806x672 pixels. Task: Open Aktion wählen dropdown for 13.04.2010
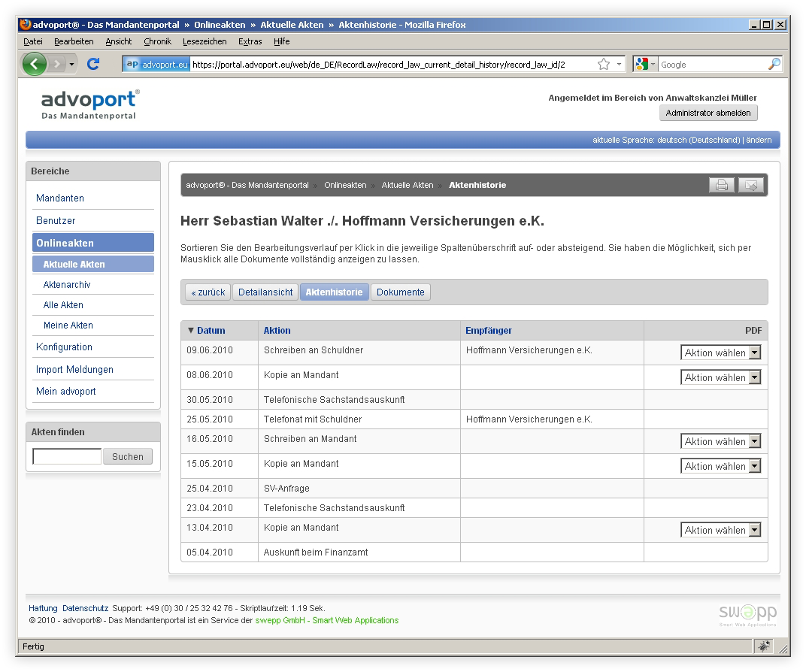[x=721, y=530]
